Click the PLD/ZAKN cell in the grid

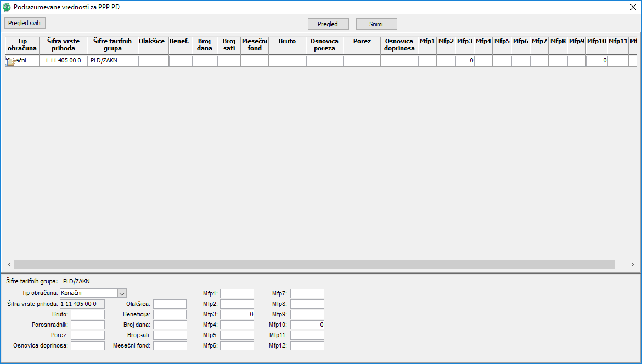pyautogui.click(x=112, y=61)
